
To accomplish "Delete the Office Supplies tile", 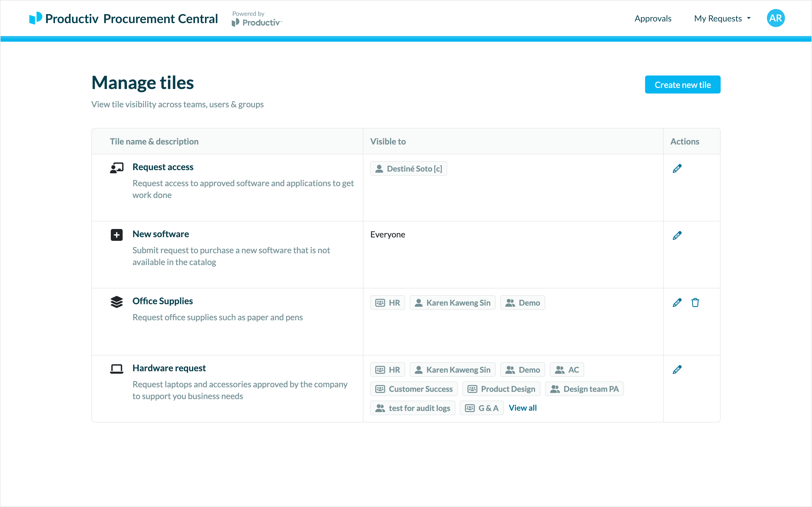I will pos(695,303).
